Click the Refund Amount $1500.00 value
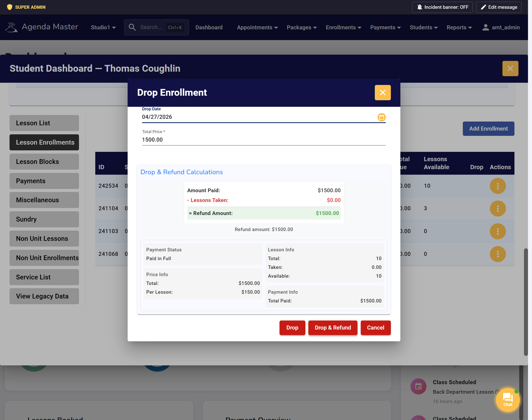Image resolution: width=532 pixels, height=420 pixels. tap(327, 213)
